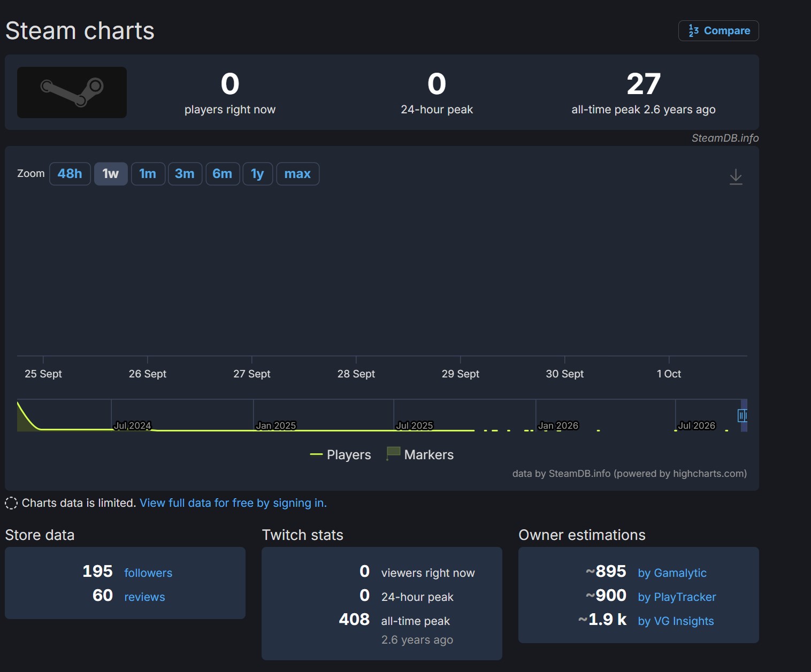Viewport: 811px width, 672px height.
Task: Click the '408' Twitch all-time peak
Action: click(x=354, y=620)
